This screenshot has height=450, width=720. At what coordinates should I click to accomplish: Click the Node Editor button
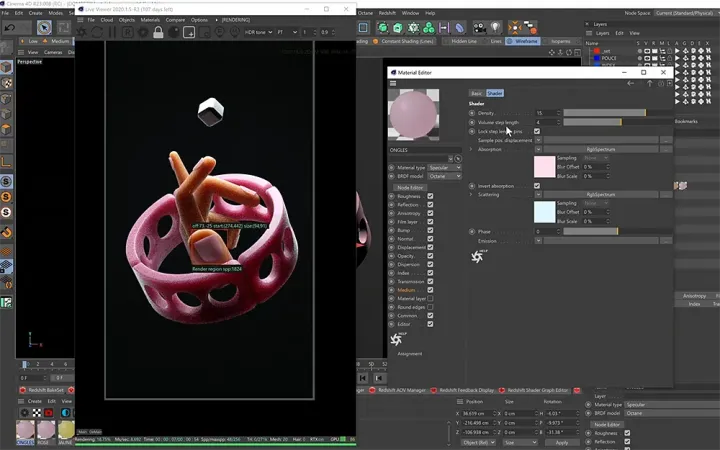[410, 187]
